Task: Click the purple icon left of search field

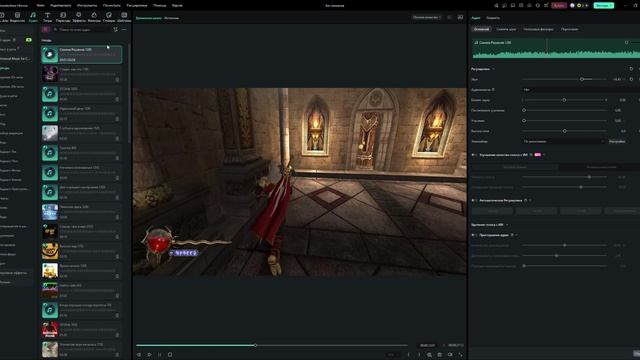Action: point(45,29)
